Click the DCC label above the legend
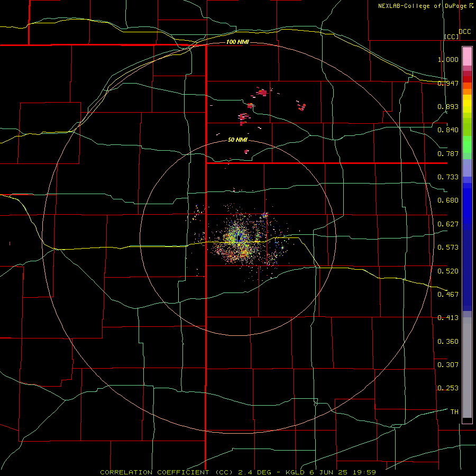 tap(465, 32)
